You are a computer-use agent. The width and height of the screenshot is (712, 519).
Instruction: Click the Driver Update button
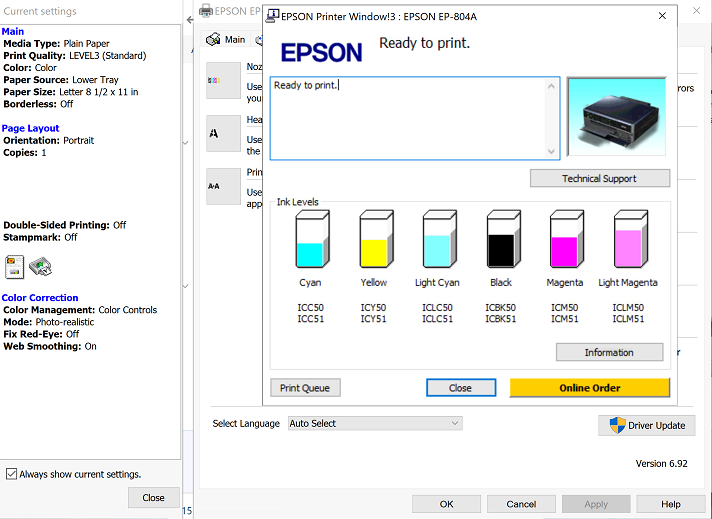[647, 425]
